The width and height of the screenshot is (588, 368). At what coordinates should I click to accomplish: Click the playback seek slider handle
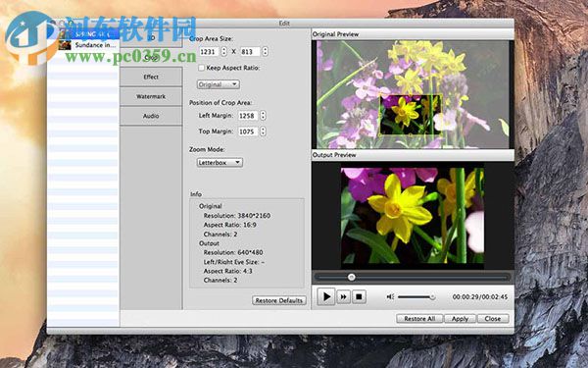(352, 277)
